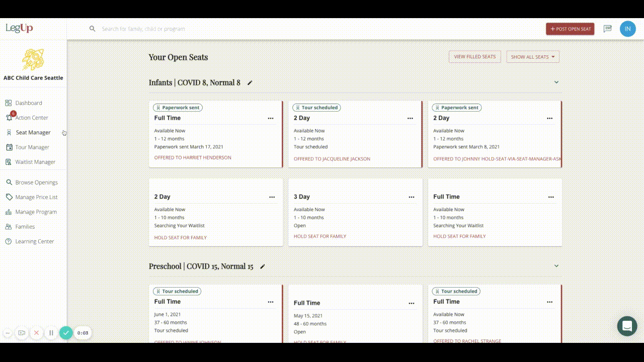Open Browse Openings
Screen dimensions: 644x362
click(36, 183)
